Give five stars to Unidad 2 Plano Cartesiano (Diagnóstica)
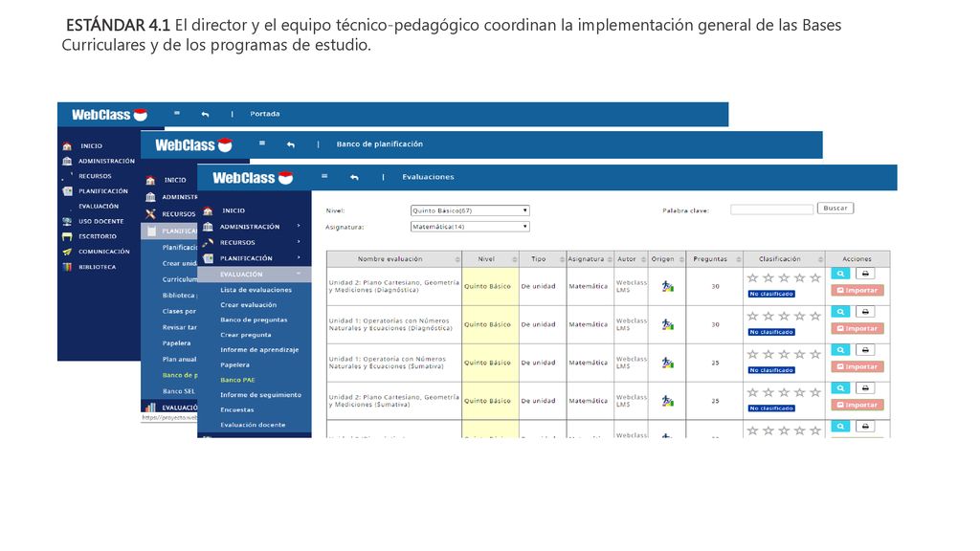Screen dimensions: 980x551 pos(815,278)
